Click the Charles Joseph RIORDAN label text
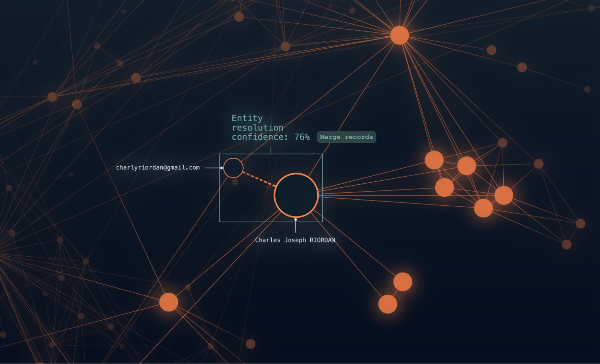Image resolution: width=600 pixels, height=364 pixels. 295,240
